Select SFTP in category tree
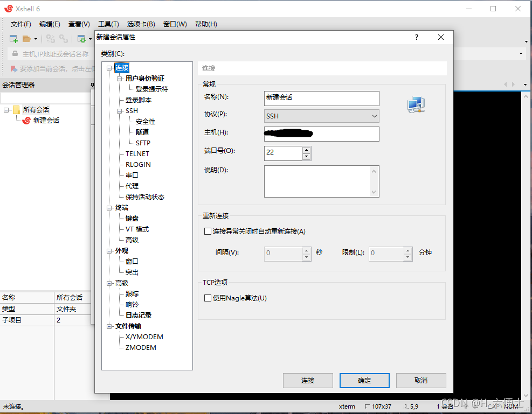This screenshot has height=414, width=532. 143,143
